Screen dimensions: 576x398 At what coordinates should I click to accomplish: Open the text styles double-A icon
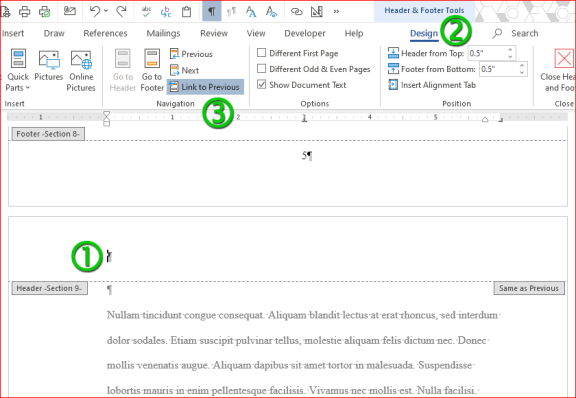pos(251,11)
